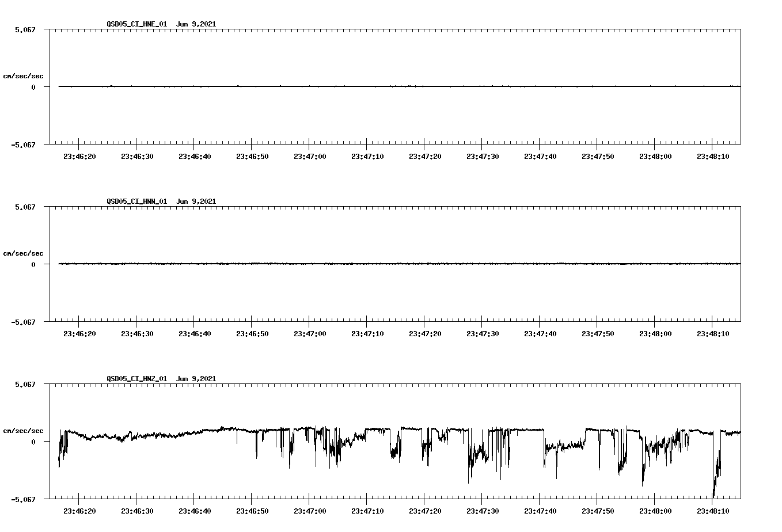782x532 pixels.
Task: Click the 23:47:30 time label under HNE plot
Action: (483, 157)
